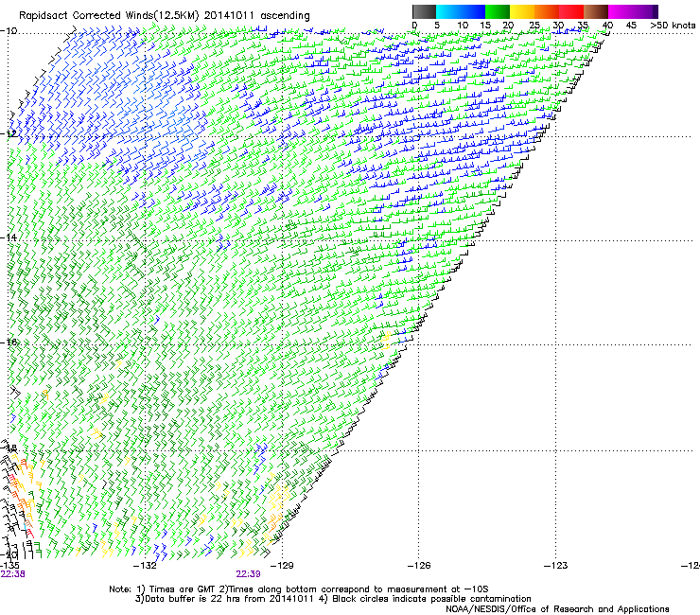Click the -132 longitude axis label
700x615 pixels.
click(145, 566)
